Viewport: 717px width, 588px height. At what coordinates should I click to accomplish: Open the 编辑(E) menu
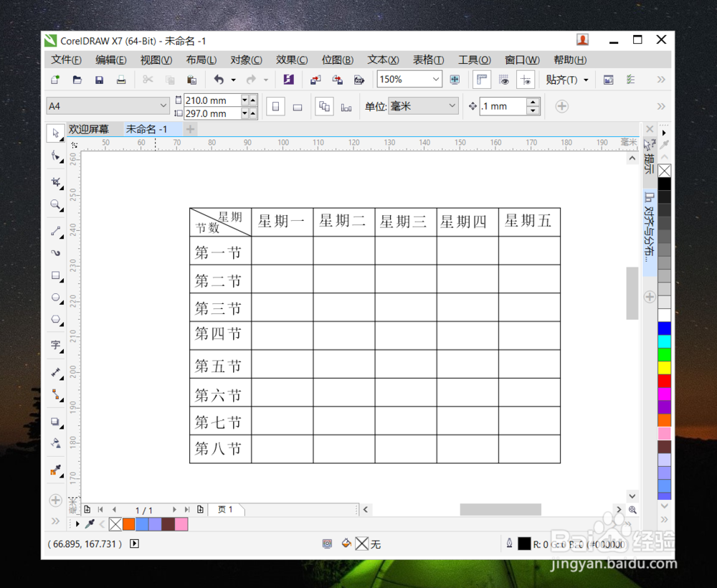[x=111, y=60]
